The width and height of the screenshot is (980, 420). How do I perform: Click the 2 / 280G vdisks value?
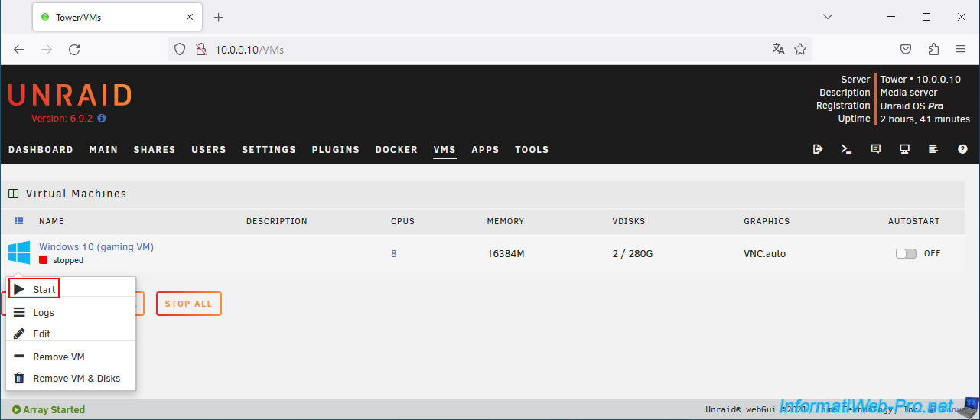click(x=633, y=253)
